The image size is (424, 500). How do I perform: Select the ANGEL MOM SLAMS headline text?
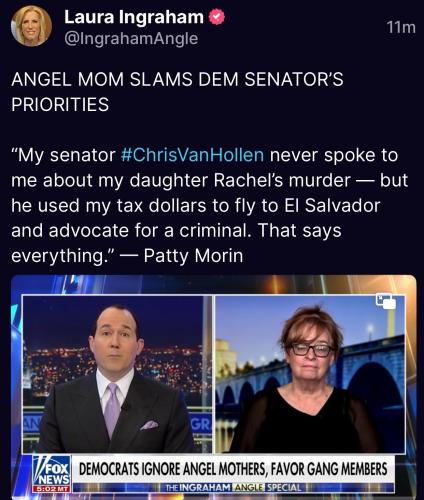[x=177, y=92]
